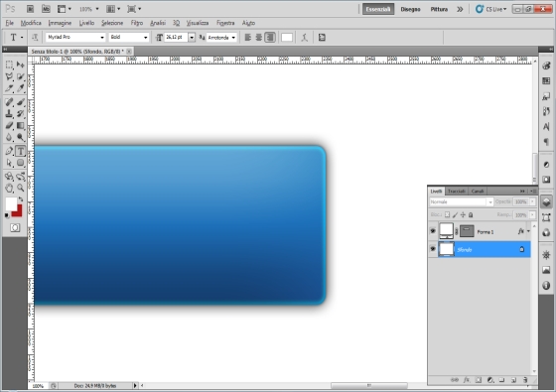Switch to the Canali tab

coord(478,191)
